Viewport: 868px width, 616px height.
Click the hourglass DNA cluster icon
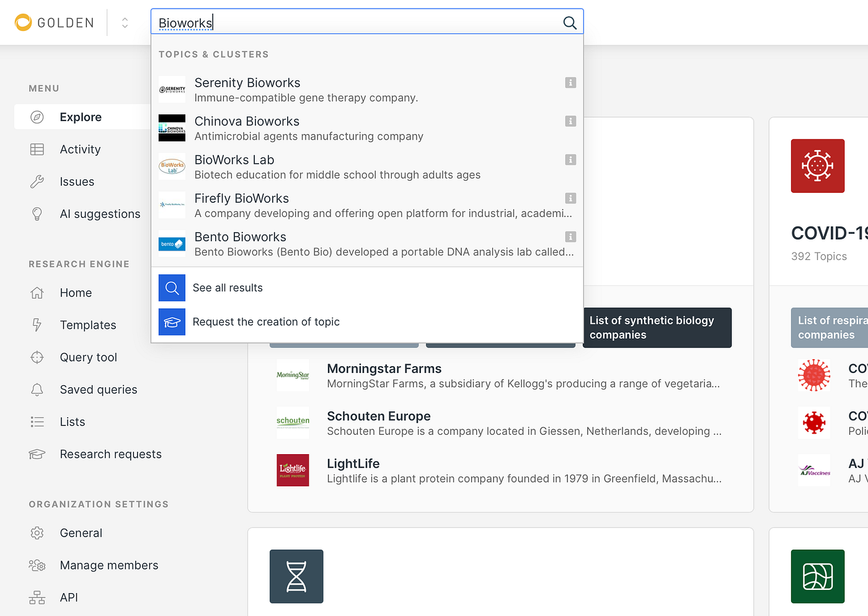(x=296, y=576)
